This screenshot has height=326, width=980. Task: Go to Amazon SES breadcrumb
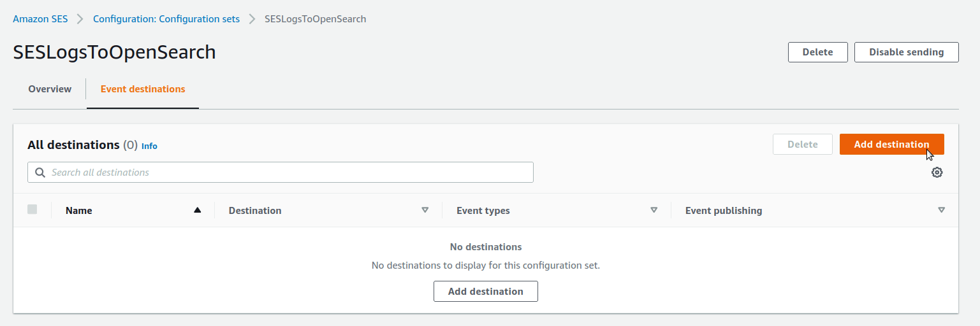click(x=40, y=19)
